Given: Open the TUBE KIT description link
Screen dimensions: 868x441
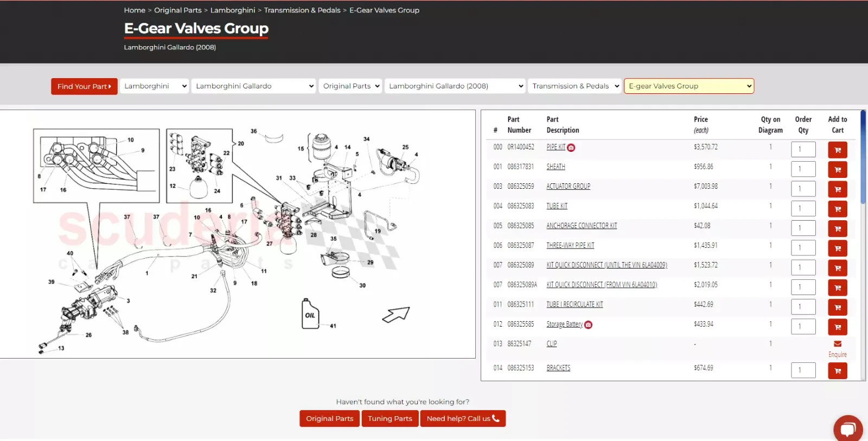Looking at the screenshot, I should [557, 206].
